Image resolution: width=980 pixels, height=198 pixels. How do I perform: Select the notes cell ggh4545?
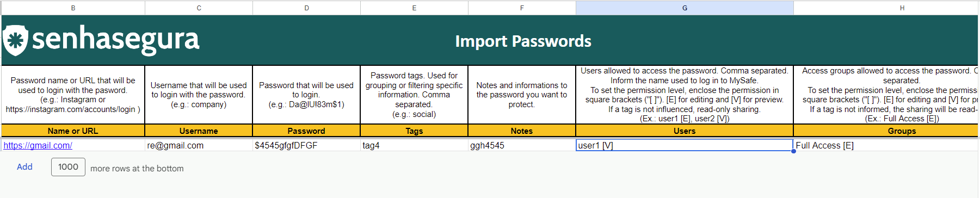point(522,145)
